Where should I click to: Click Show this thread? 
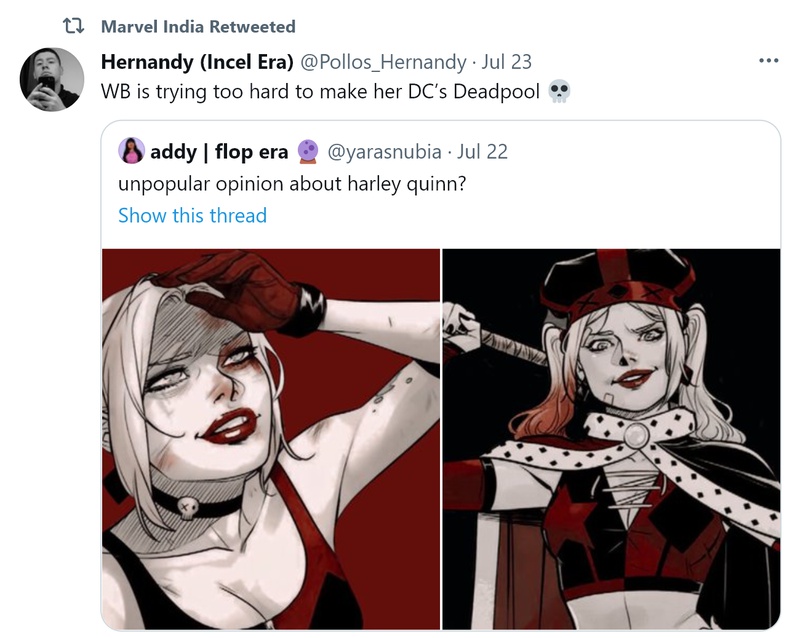(x=192, y=215)
